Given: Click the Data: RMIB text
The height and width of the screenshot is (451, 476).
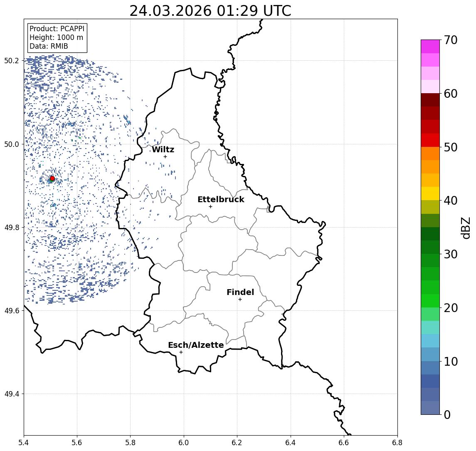Looking at the screenshot, I should (49, 46).
